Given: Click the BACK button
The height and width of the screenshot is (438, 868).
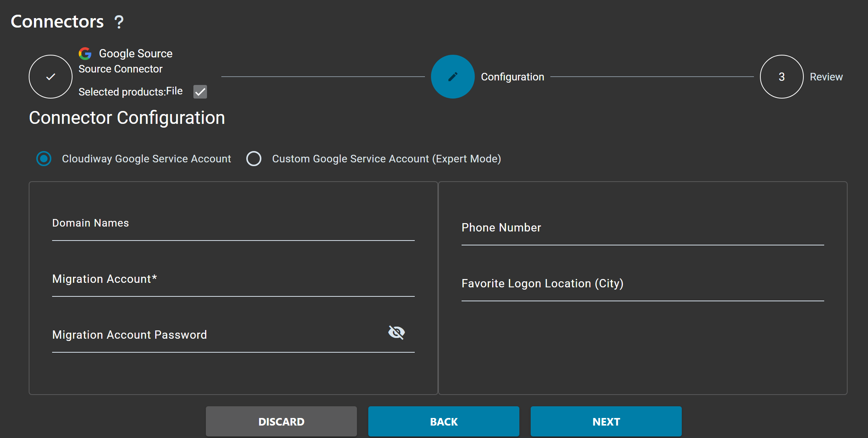Looking at the screenshot, I should (x=444, y=421).
